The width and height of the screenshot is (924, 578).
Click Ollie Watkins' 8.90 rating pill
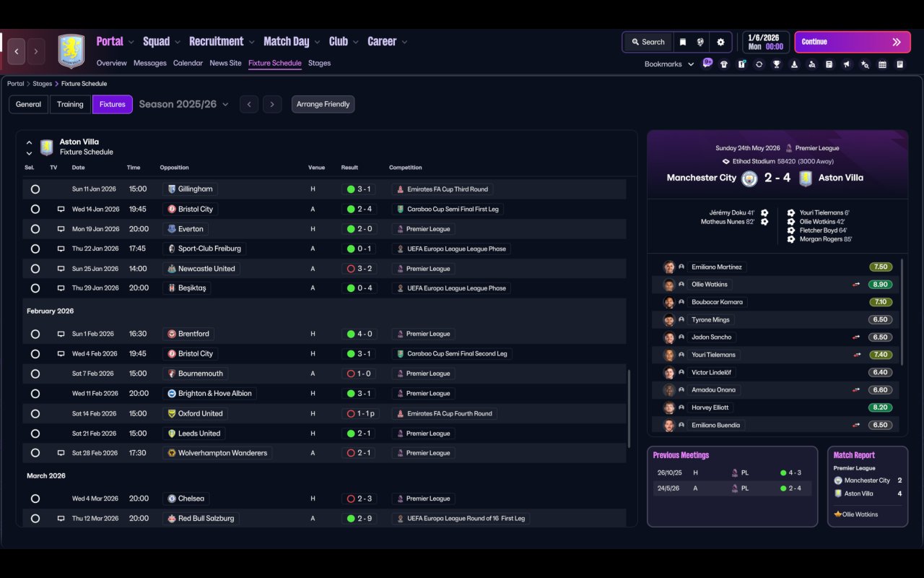pyautogui.click(x=880, y=285)
